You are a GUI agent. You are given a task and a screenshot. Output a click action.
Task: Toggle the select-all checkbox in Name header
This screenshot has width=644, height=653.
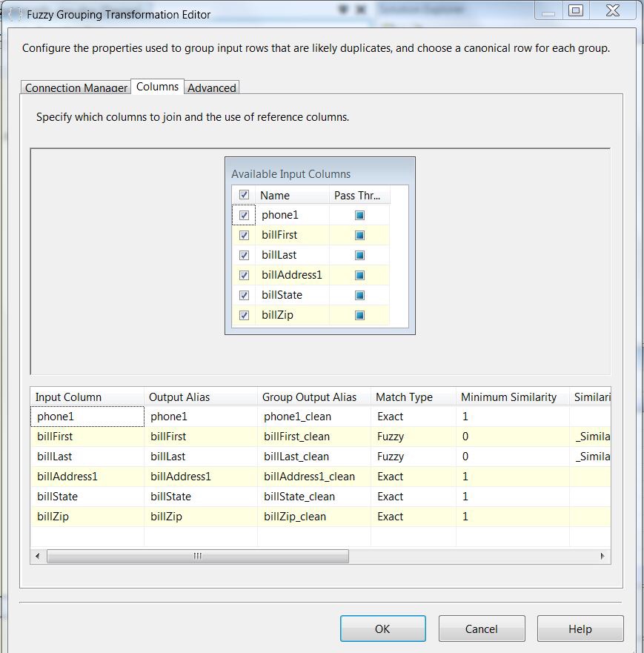[x=244, y=195]
